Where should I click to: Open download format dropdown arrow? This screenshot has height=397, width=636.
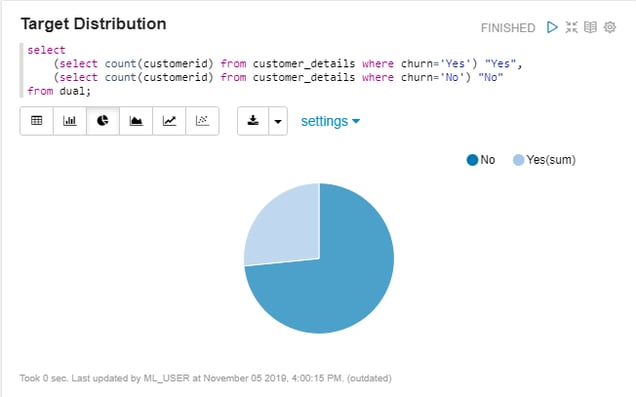(278, 121)
